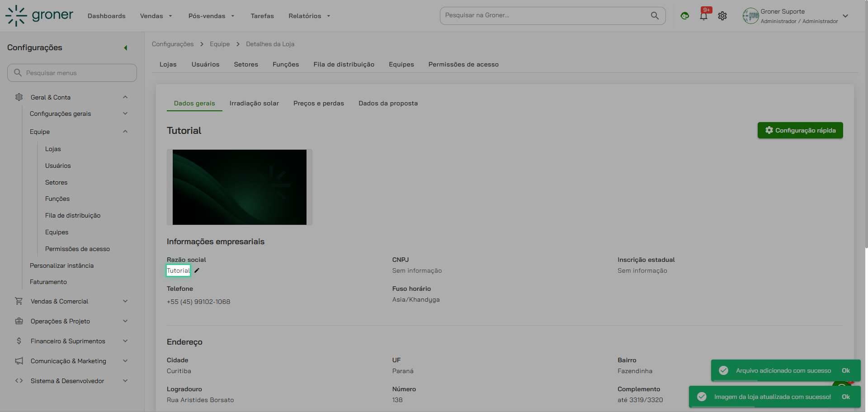Screen dimensions: 868x412
Task: Click the store image thumbnail
Action: (240, 187)
